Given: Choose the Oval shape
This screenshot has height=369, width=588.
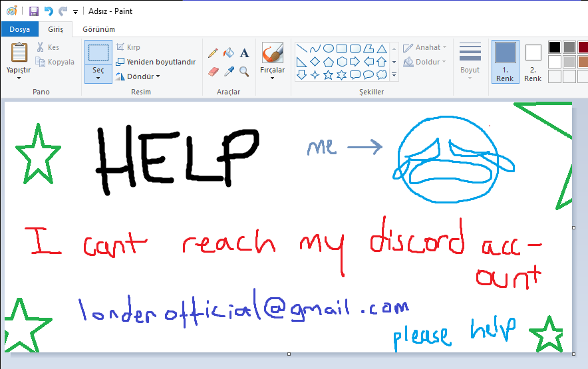Looking at the screenshot, I should (329, 49).
